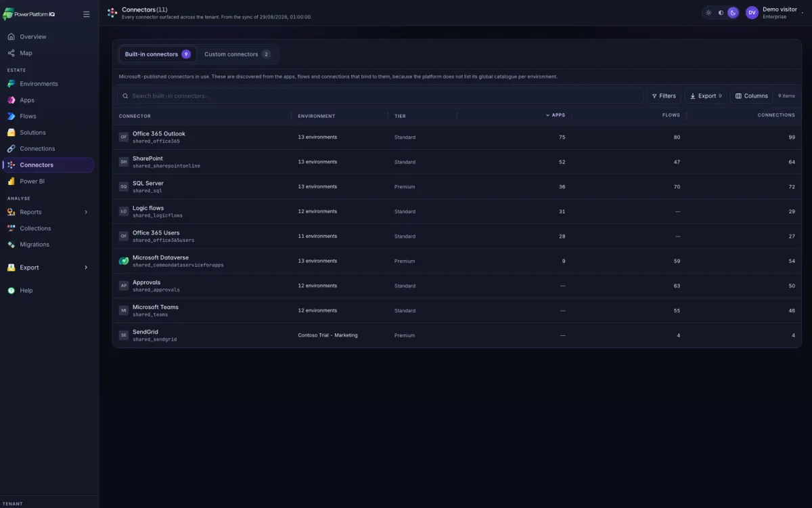Sort by Connector column header

135,116
